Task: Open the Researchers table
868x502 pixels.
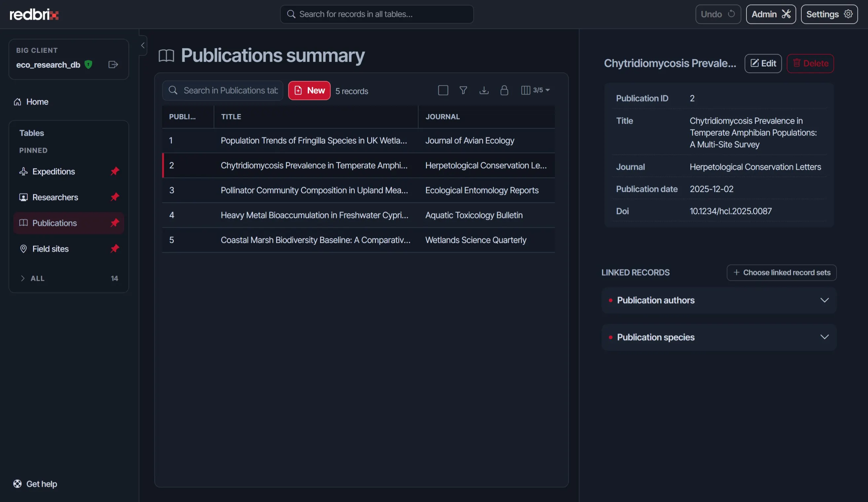Action: [x=55, y=197]
